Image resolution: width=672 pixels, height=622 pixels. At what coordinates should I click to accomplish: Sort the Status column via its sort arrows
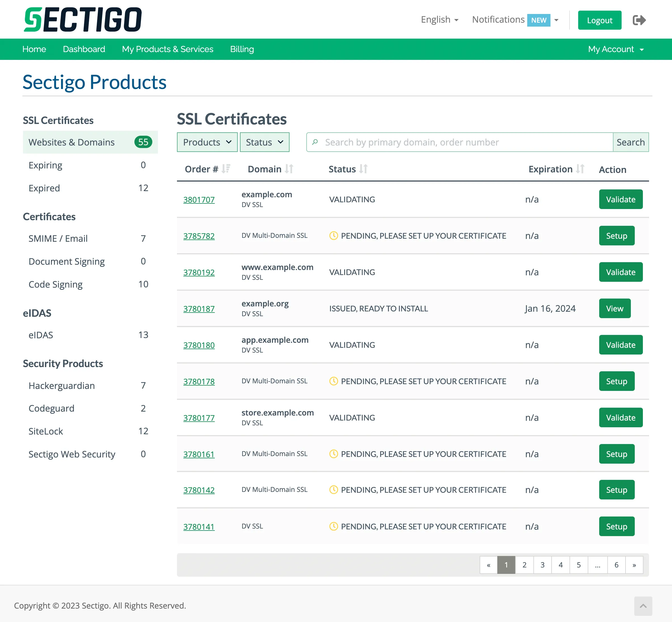tap(363, 169)
